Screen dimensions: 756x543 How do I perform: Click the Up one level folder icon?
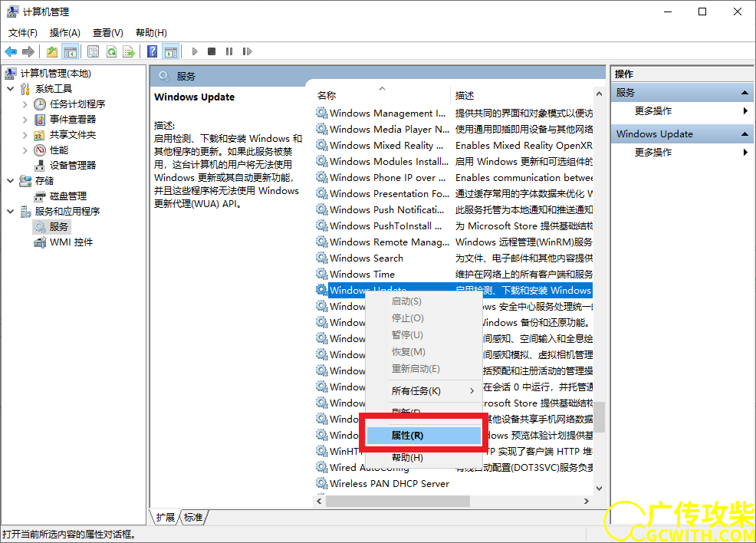click(x=52, y=51)
